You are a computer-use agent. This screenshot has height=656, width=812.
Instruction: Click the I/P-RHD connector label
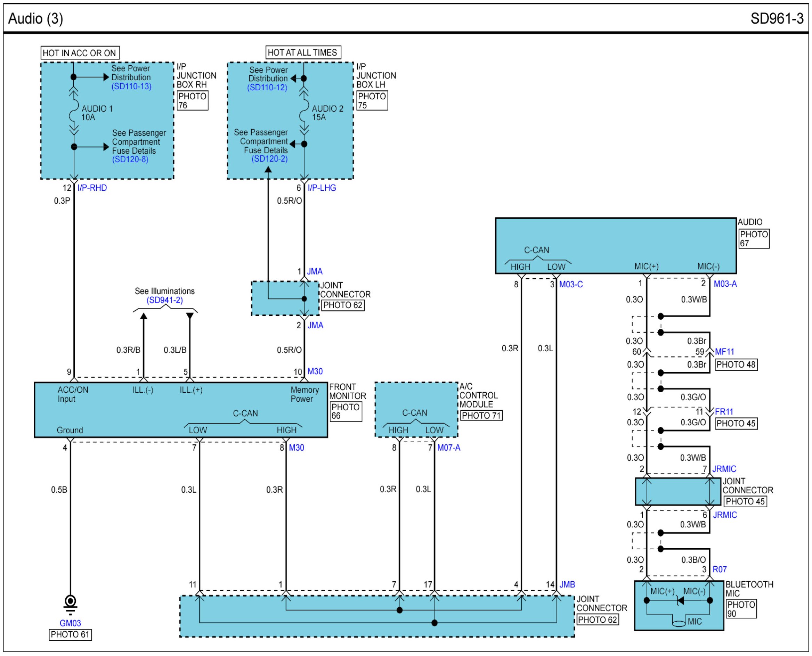click(92, 188)
